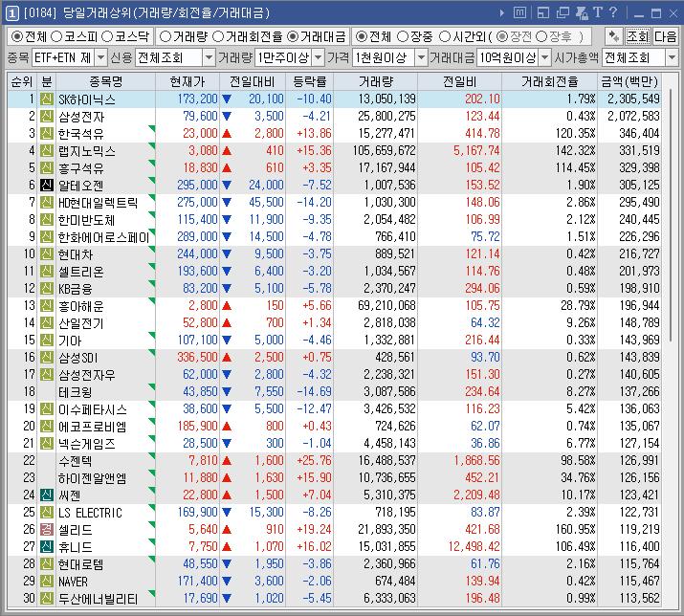Screen dimensions: 684x616
Task: Sort by the 현재가 column header
Action: (x=188, y=81)
